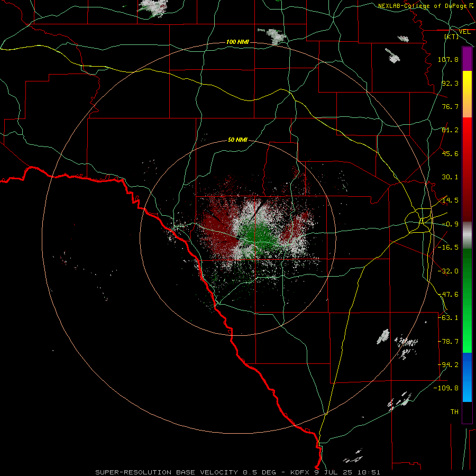
Task: Click the 14.5 value on velocity scale
Action: pos(450,200)
